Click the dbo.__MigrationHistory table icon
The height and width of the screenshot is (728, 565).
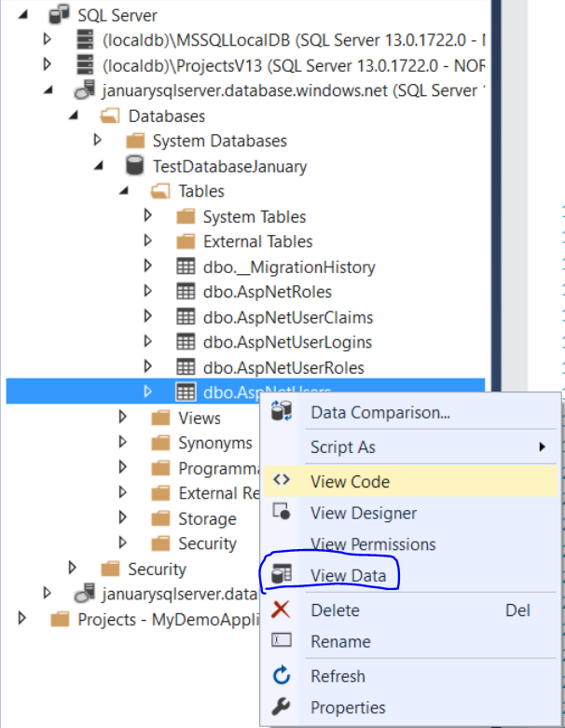click(186, 267)
